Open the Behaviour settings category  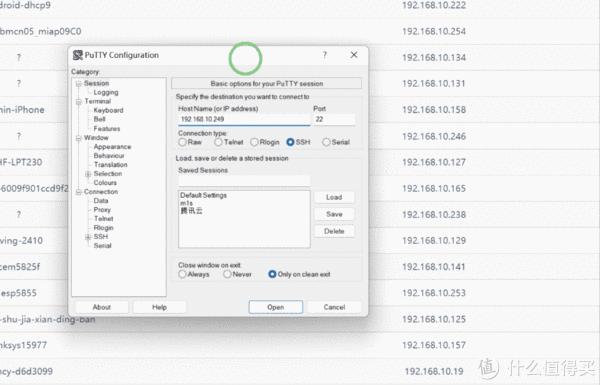click(x=109, y=155)
